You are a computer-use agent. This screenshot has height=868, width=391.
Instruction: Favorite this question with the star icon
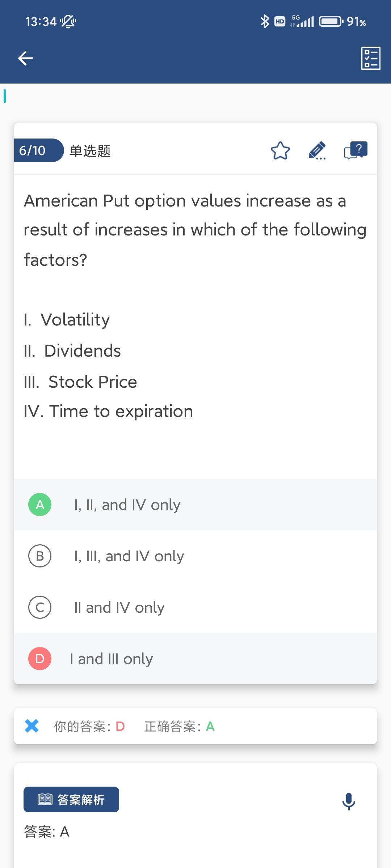tap(280, 151)
